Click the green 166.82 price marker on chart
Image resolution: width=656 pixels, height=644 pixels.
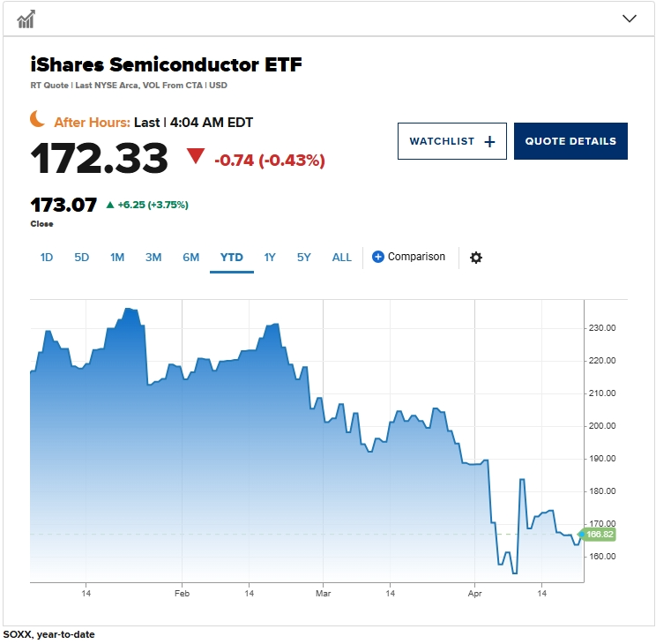[597, 535]
